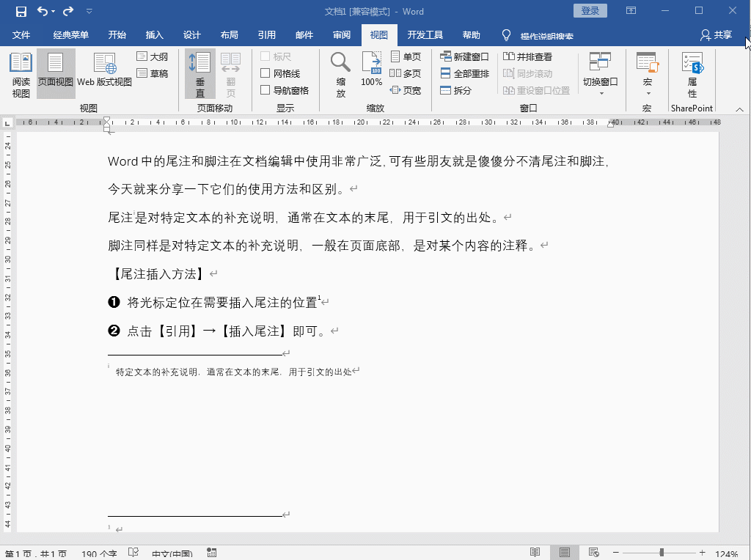Image resolution: width=751 pixels, height=560 pixels.
Task: Click the Tell Me search box (操作说明搜索)
Action: click(546, 35)
